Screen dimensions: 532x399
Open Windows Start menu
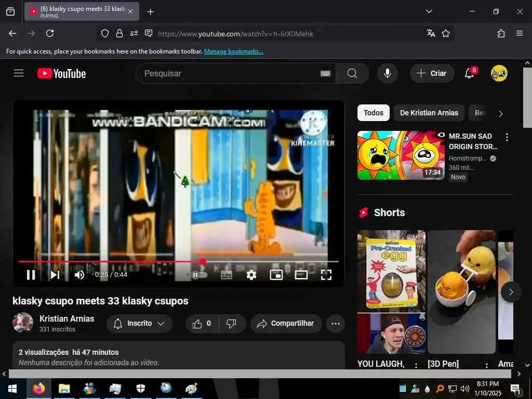(x=12, y=389)
